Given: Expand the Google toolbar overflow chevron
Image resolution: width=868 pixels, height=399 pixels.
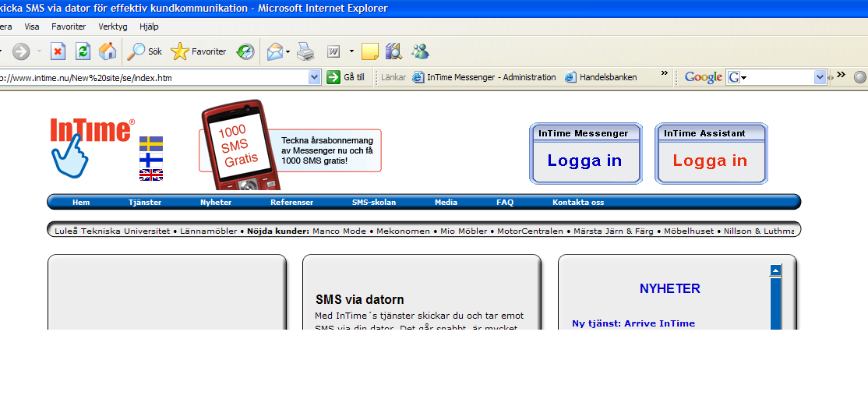Looking at the screenshot, I should [x=841, y=74].
